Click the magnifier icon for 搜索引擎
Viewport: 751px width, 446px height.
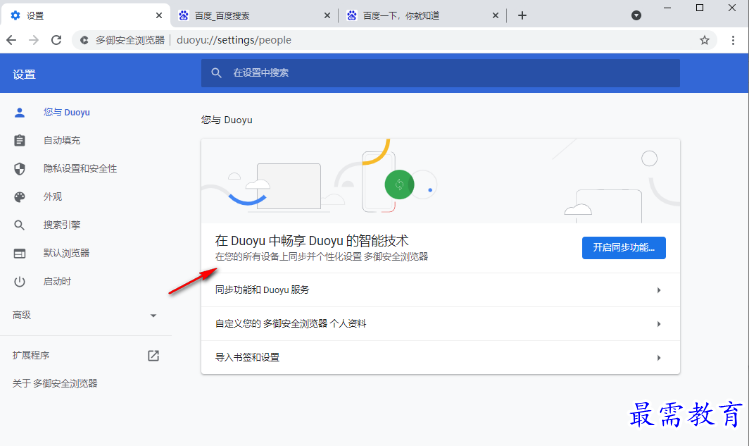20,225
